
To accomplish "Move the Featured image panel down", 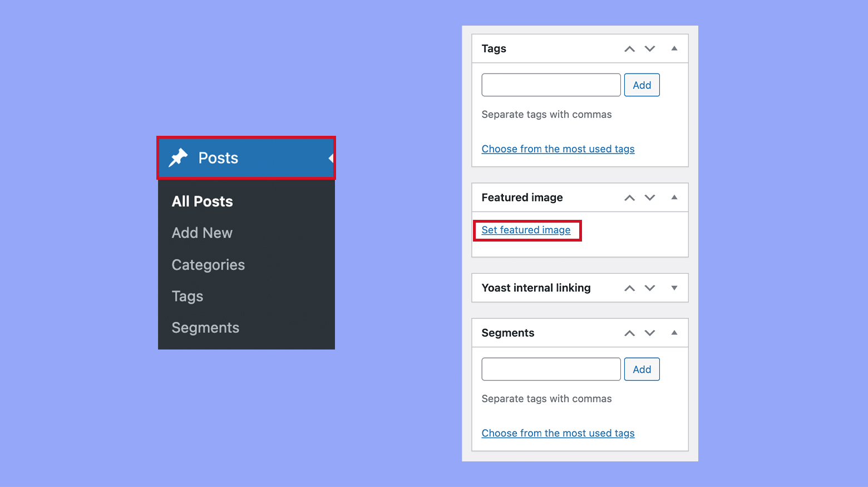I will tap(650, 197).
